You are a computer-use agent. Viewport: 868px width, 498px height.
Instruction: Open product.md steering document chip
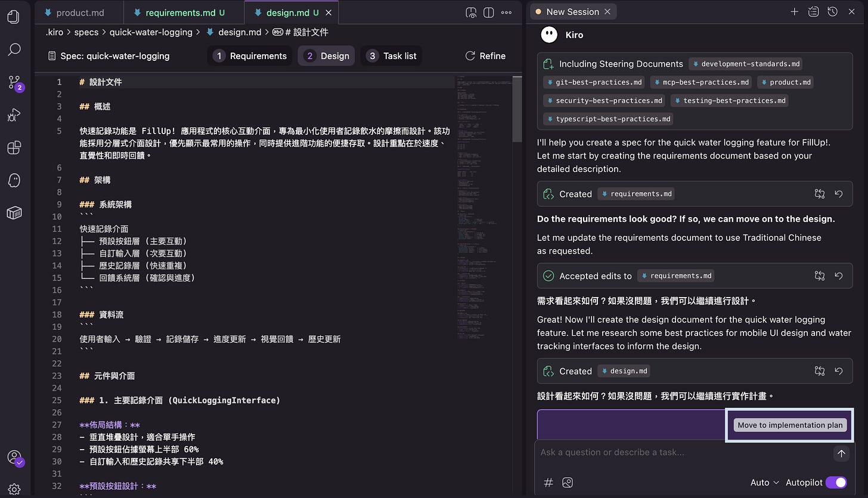(x=785, y=82)
